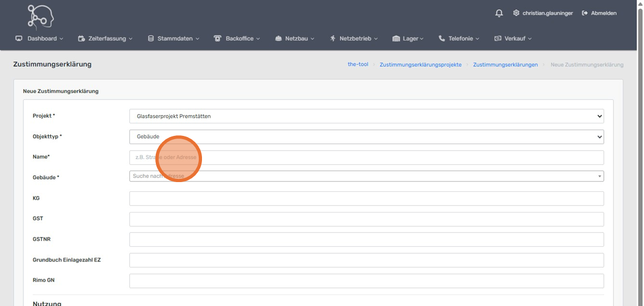Expand the Verkauf menu chevron
This screenshot has height=306, width=644.
point(529,39)
